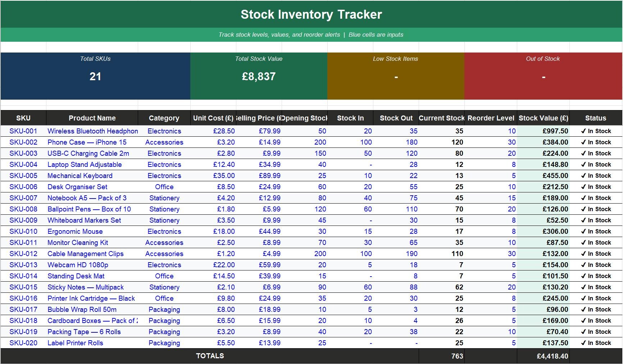Screen dimensions: 623x364
Task: Select the "Bubble Wrap Roll 50m" cell
Action: [x=92, y=310]
